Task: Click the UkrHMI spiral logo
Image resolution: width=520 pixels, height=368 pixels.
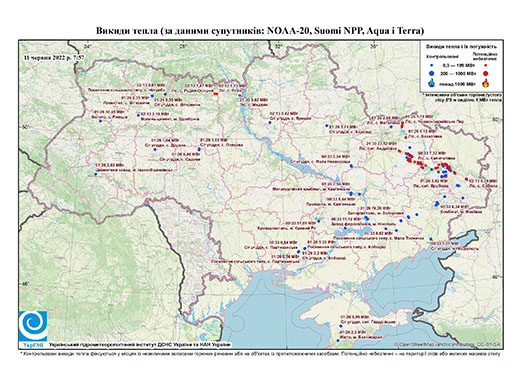Action: tap(33, 326)
